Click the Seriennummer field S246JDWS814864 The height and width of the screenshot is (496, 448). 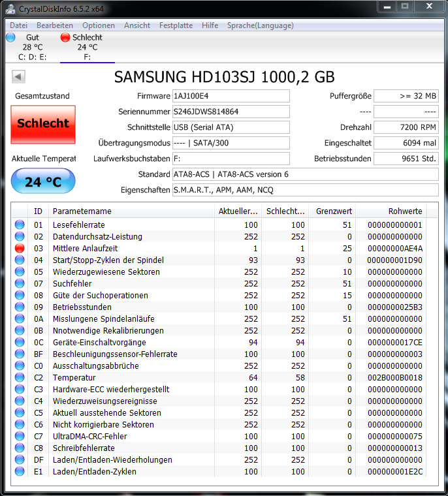point(231,112)
